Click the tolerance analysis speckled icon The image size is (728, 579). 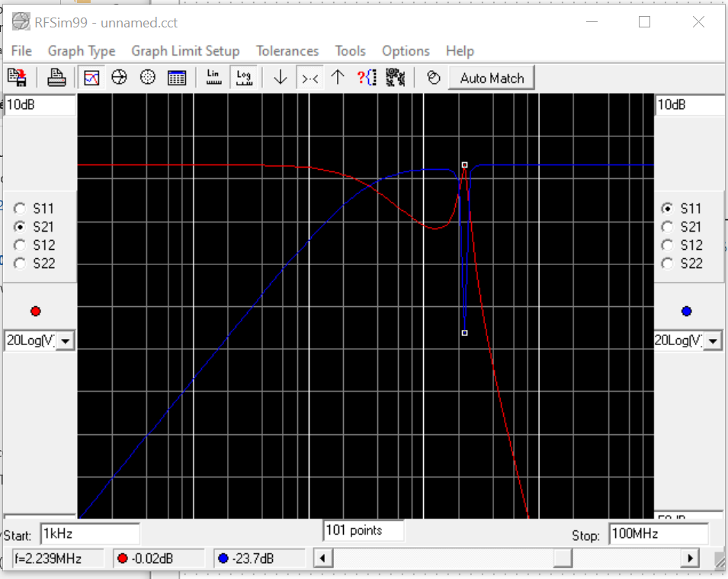point(395,78)
